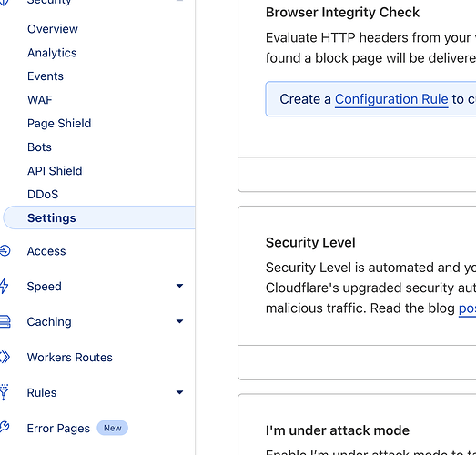Expand the Speed section arrow
Viewport: 476px width, 455px height.
(179, 286)
